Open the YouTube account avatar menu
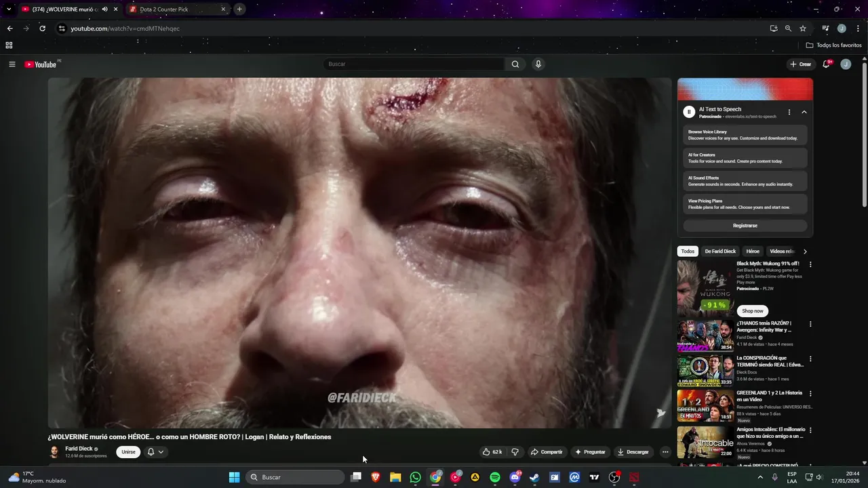 tap(846, 64)
